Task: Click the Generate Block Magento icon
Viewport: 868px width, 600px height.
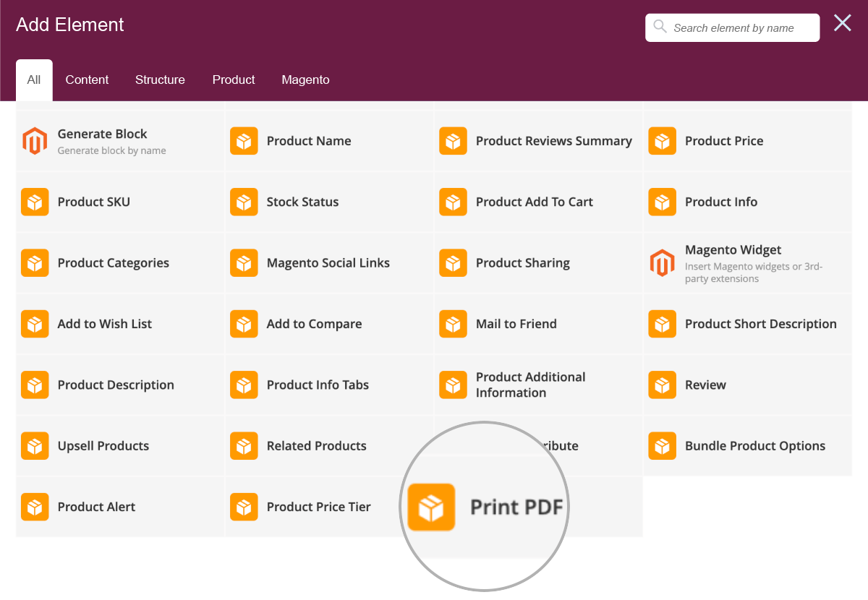Action: tap(35, 141)
